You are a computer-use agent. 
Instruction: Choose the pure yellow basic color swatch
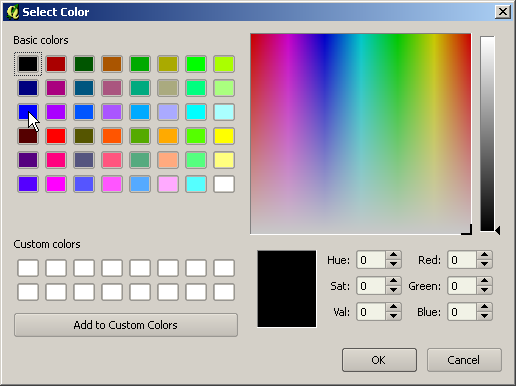pyautogui.click(x=224, y=136)
